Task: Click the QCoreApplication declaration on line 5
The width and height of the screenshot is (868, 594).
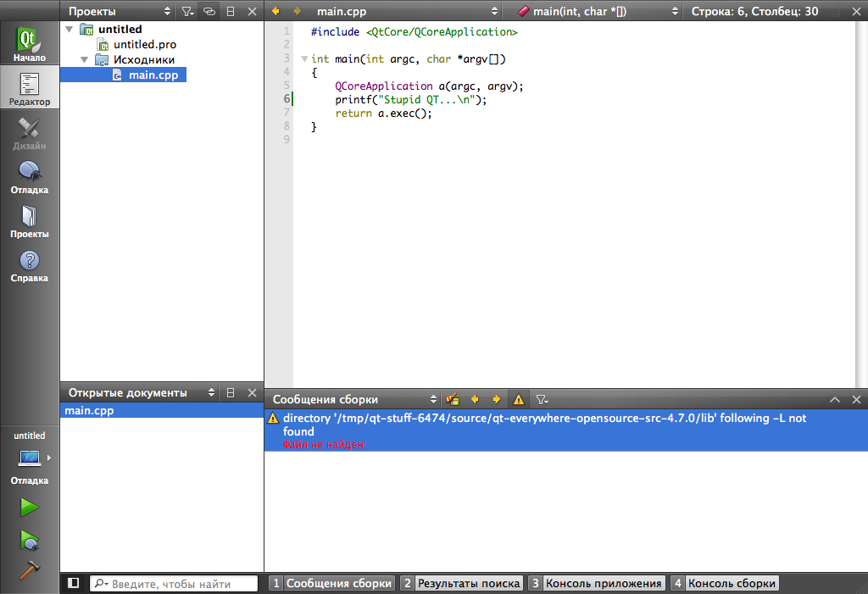Action: pyautogui.click(x=429, y=86)
